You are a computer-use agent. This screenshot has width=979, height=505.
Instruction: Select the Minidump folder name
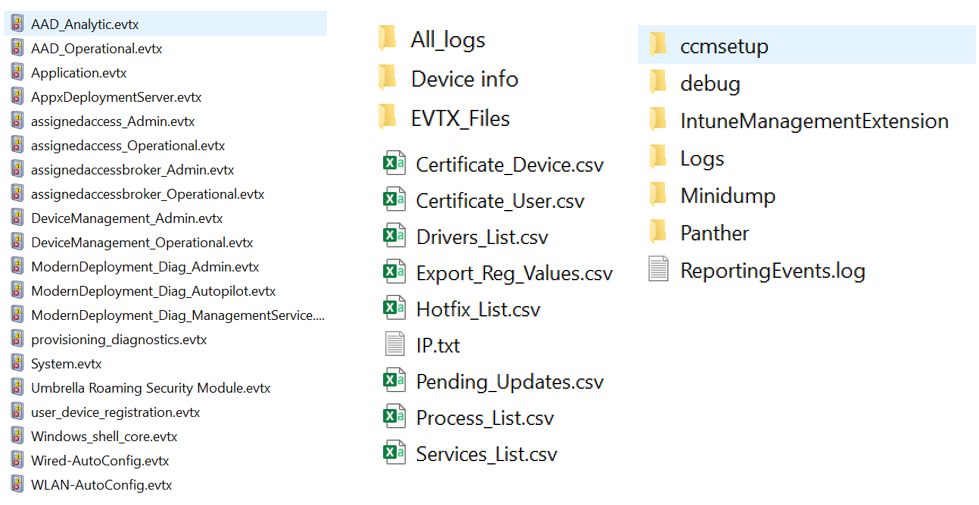tap(728, 196)
